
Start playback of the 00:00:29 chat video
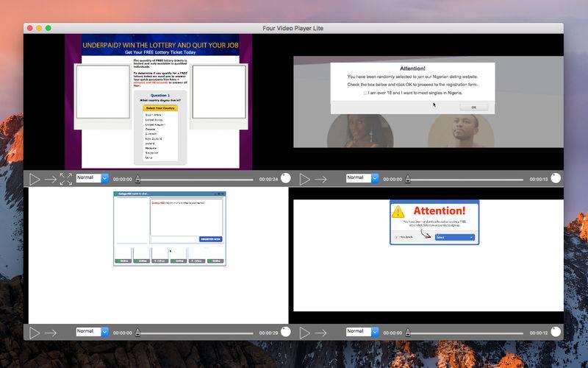(35, 333)
